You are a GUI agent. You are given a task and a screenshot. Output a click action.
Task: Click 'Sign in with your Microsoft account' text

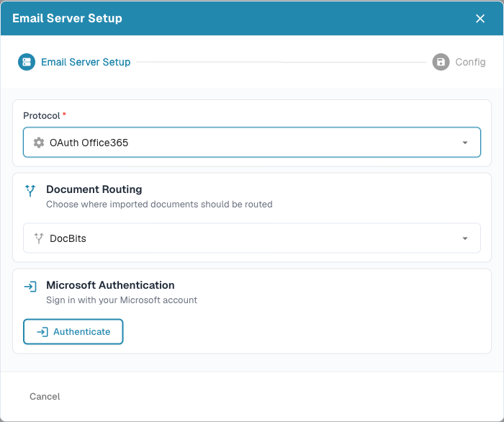[122, 300]
